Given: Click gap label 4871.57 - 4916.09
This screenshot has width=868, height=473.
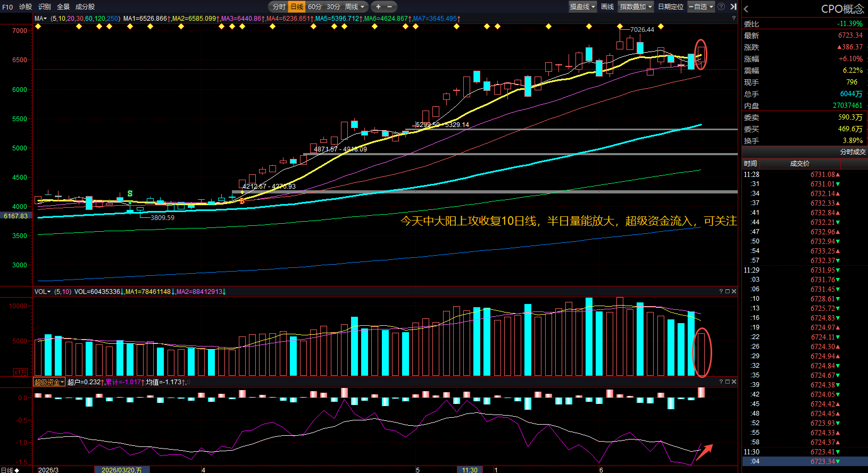Looking at the screenshot, I should [x=340, y=149].
